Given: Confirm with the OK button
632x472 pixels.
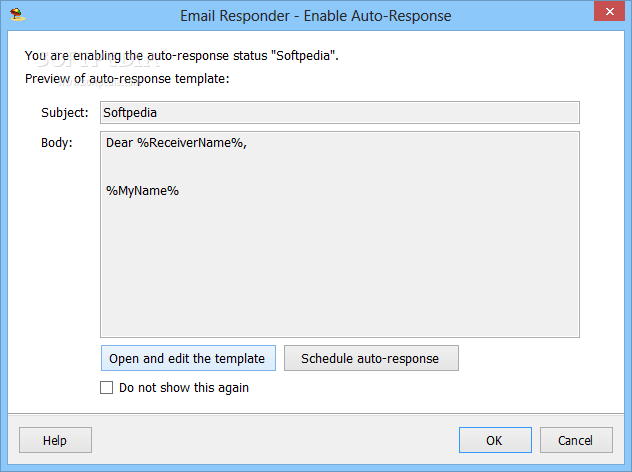Looking at the screenshot, I should (x=495, y=440).
